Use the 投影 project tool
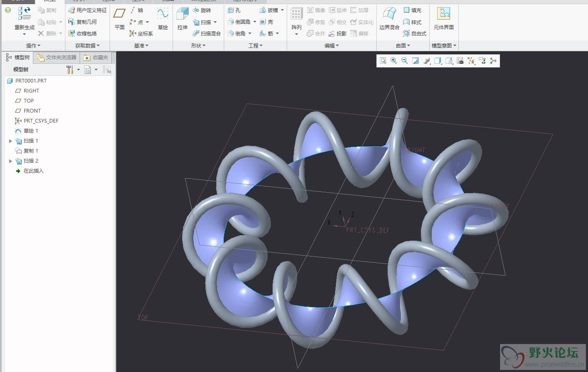The width and height of the screenshot is (588, 372). (337, 33)
